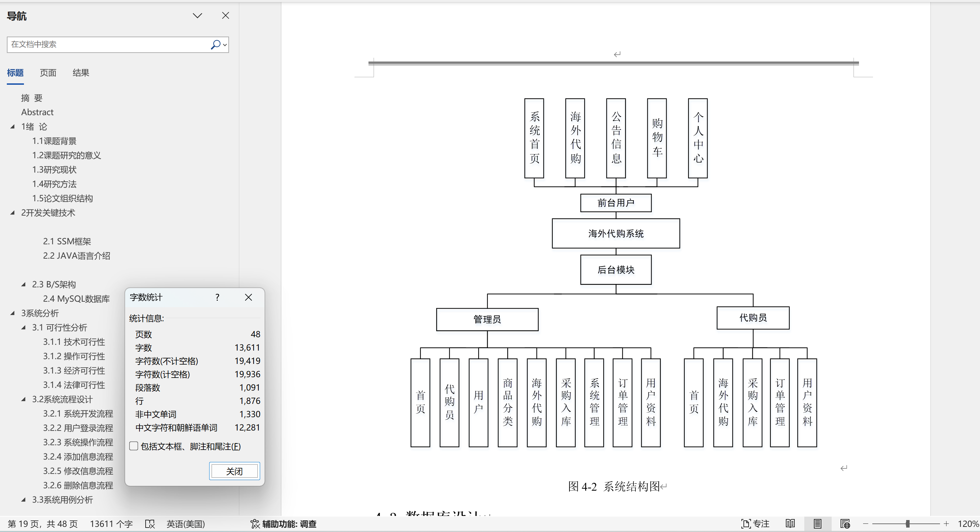Click the 关闭 button
The image size is (980, 532).
pos(234,471)
